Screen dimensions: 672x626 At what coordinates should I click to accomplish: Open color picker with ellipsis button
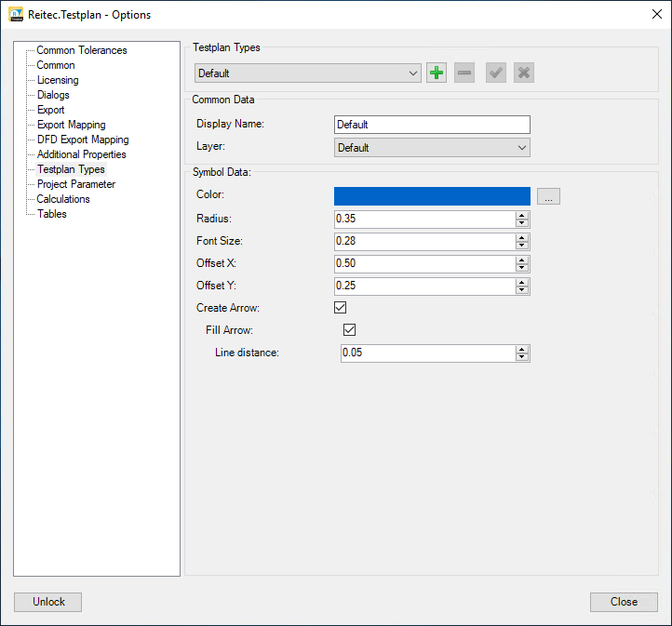pos(548,196)
